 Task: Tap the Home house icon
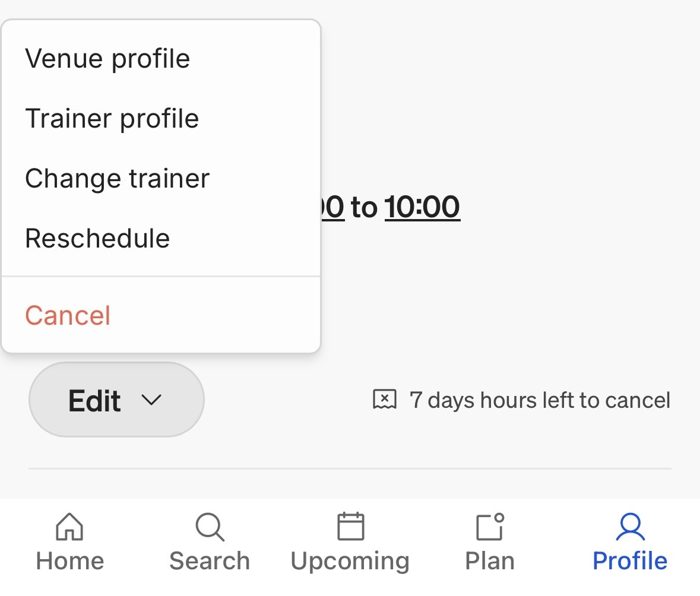pos(69,527)
